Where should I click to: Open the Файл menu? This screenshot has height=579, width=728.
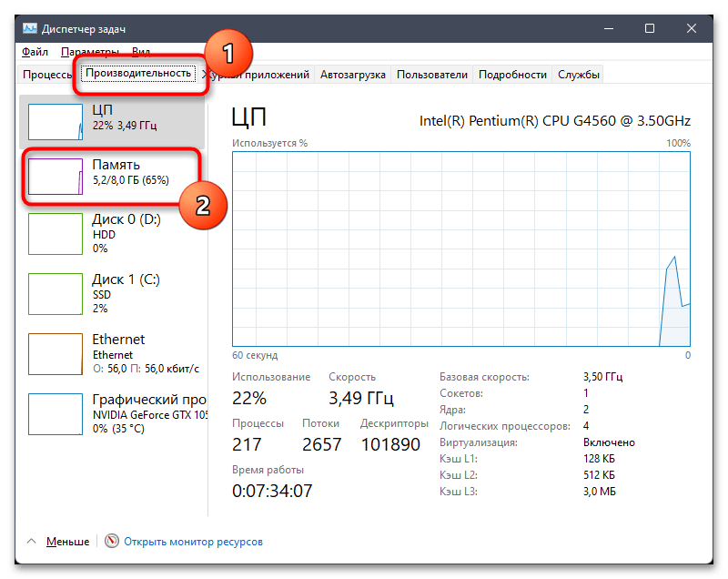click(x=35, y=52)
